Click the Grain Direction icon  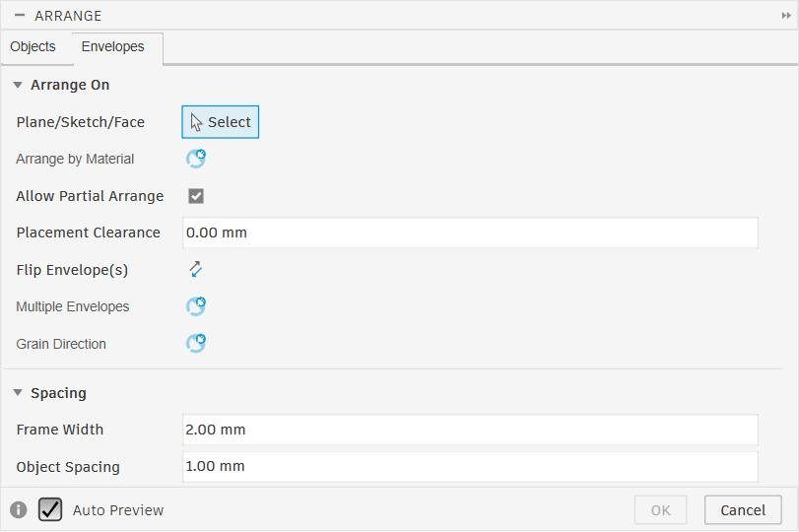(196, 343)
